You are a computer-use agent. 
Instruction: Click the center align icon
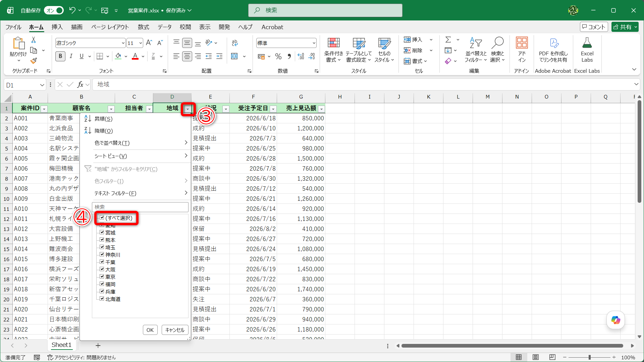pyautogui.click(x=187, y=56)
